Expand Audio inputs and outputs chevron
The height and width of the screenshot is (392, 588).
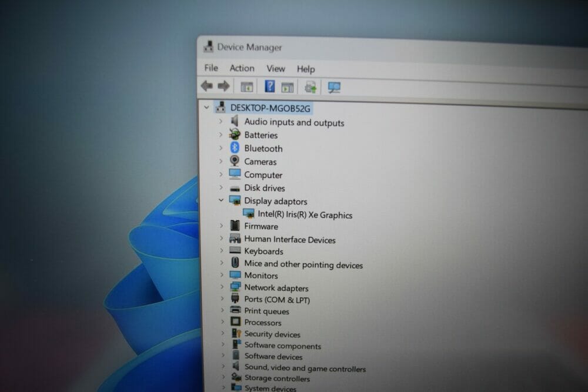[220, 121]
